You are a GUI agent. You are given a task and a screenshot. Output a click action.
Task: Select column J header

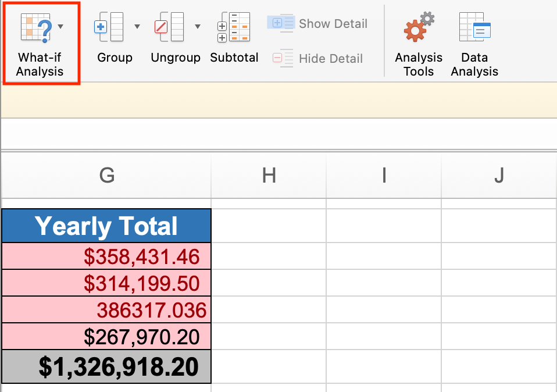click(499, 175)
